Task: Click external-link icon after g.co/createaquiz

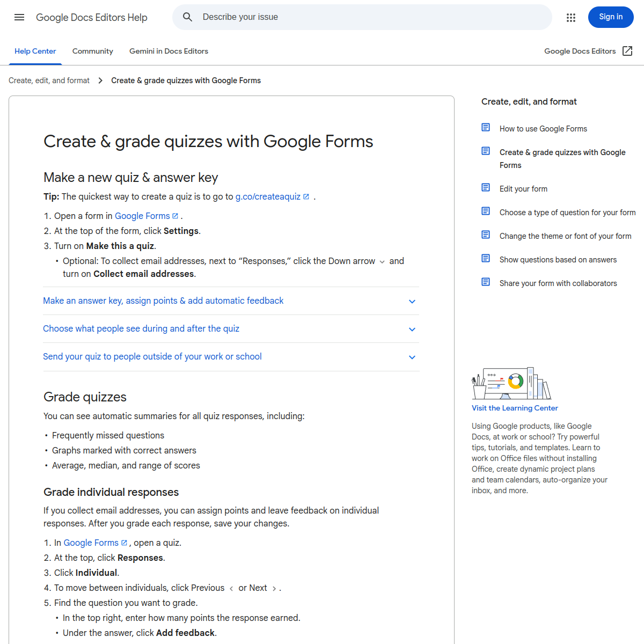Action: (306, 196)
